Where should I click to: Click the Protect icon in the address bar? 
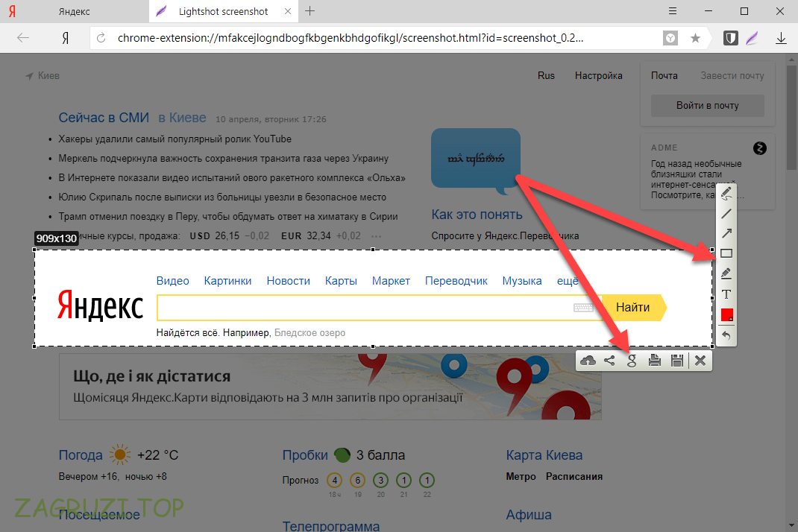tap(670, 38)
